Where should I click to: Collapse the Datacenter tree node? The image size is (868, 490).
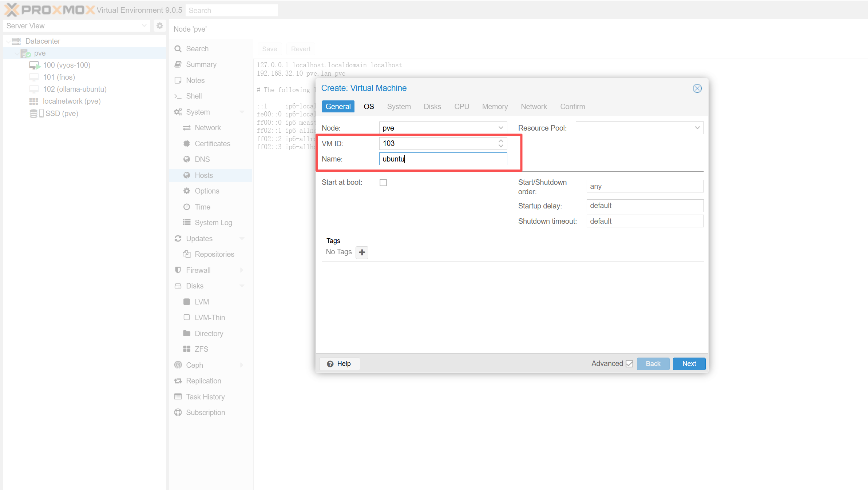coord(8,41)
